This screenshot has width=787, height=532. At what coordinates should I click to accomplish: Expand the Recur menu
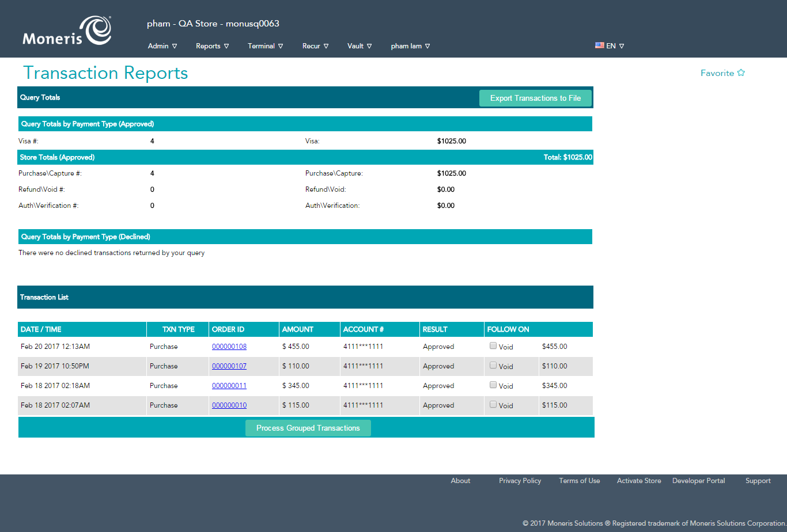[315, 46]
